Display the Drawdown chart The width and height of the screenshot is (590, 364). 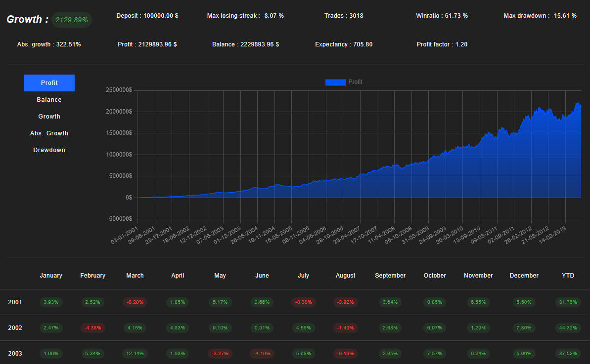49,150
